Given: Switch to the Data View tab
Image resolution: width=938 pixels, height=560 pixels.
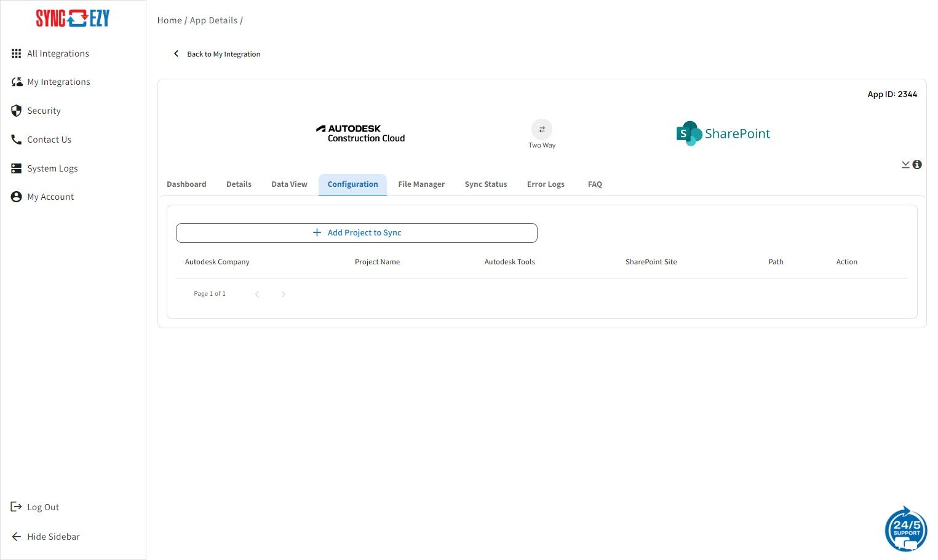Looking at the screenshot, I should click(x=289, y=184).
